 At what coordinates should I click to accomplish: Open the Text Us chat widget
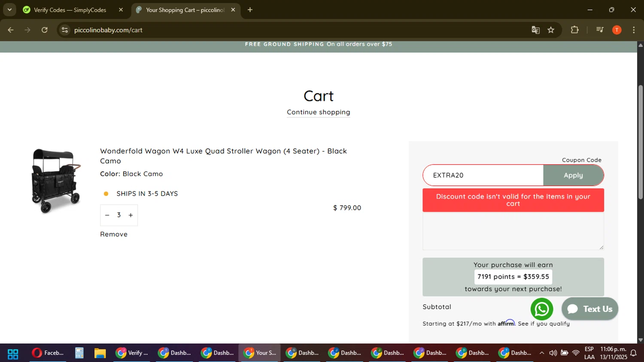590,309
